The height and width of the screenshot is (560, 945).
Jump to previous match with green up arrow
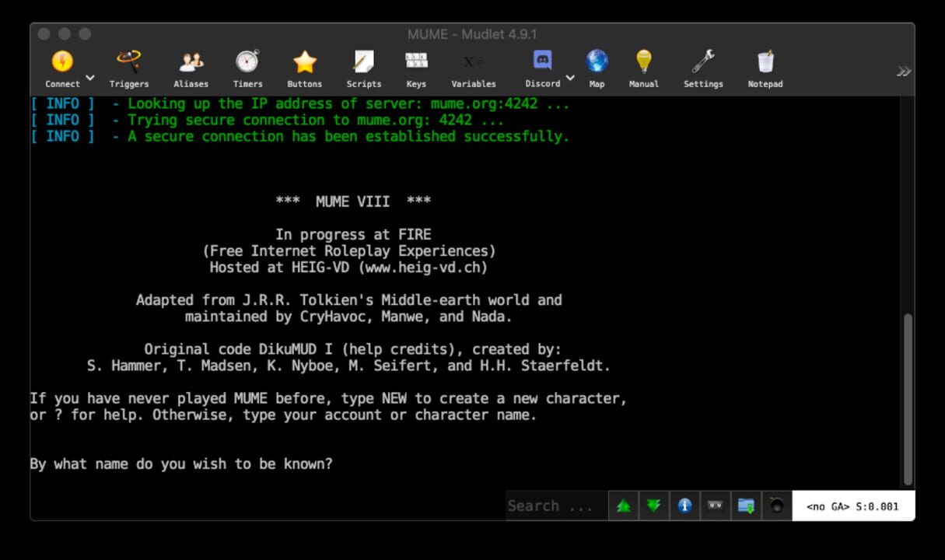[623, 505]
